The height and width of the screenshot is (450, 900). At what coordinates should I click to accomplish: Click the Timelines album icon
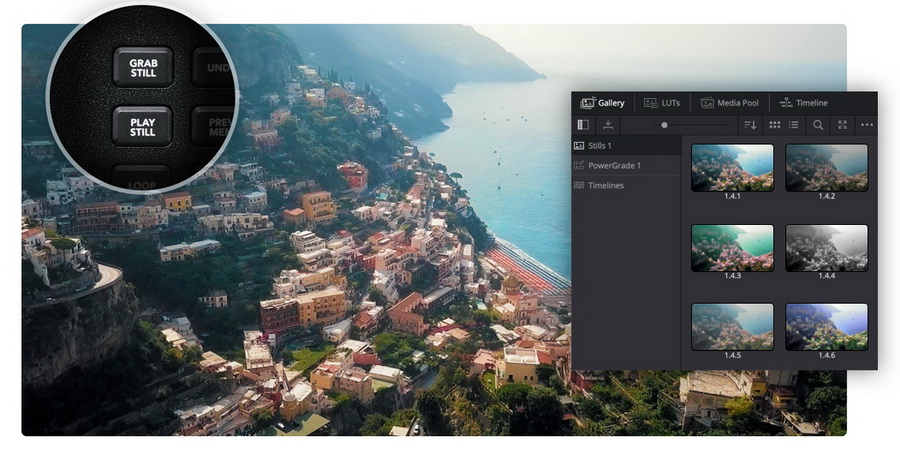click(579, 185)
